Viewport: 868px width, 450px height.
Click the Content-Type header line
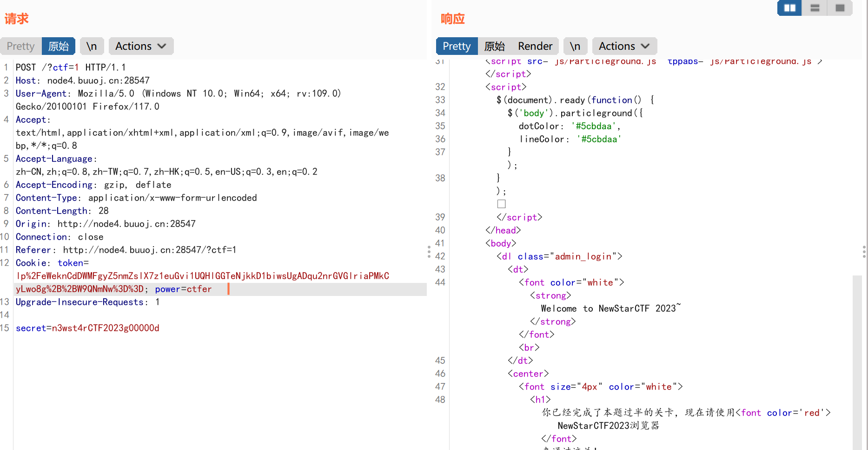tap(136, 198)
